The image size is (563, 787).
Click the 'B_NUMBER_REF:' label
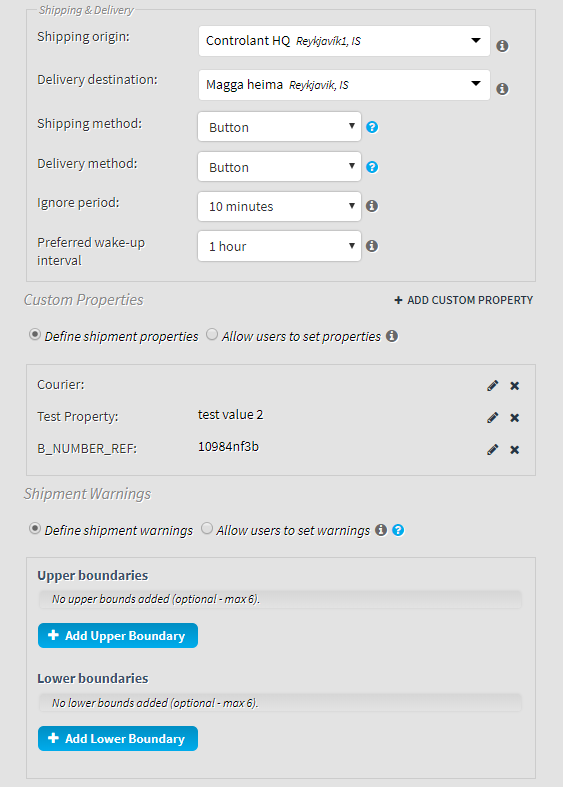coord(87,449)
